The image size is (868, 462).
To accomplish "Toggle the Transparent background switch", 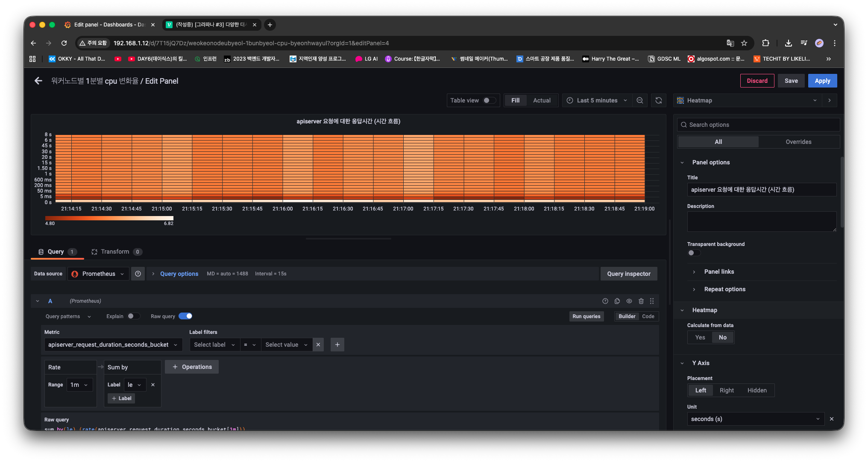I will [694, 253].
